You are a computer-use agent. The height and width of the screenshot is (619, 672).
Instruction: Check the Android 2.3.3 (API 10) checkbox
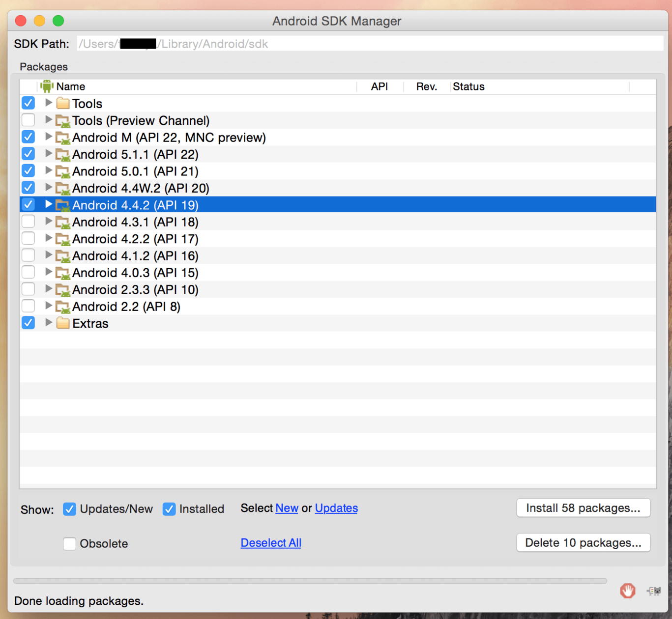pyautogui.click(x=29, y=289)
